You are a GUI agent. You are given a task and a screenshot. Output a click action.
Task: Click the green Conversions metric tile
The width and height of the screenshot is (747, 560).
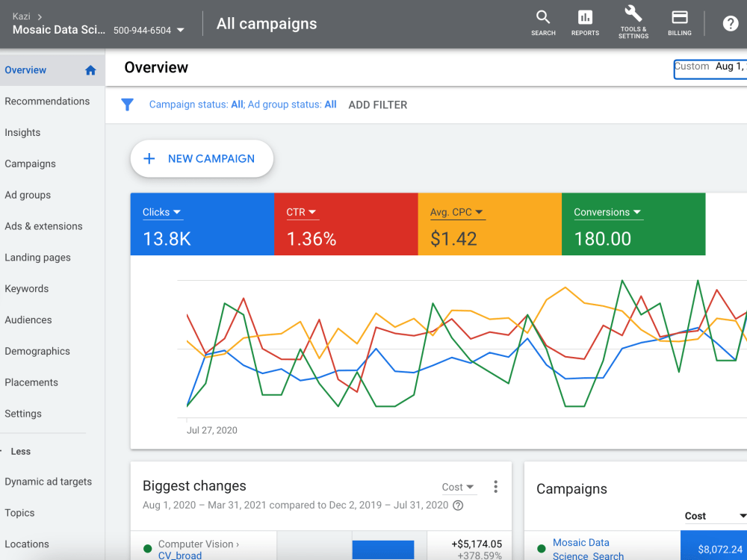tap(633, 224)
